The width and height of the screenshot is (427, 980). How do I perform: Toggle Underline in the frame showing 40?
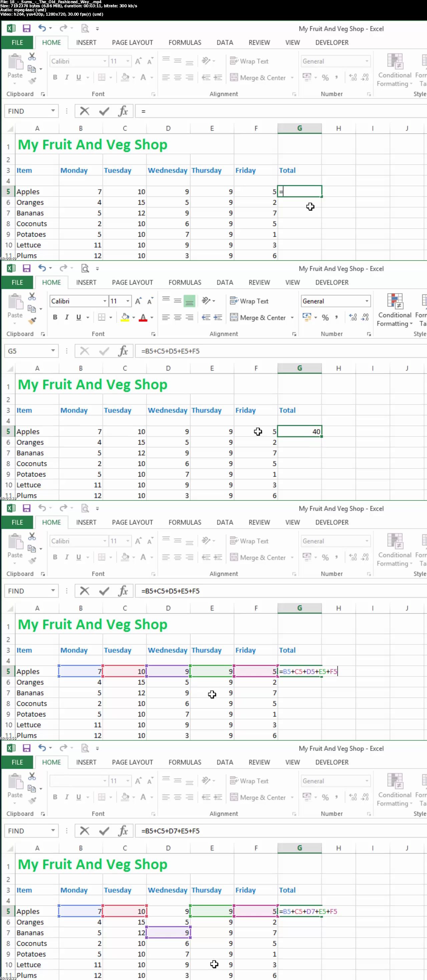[78, 317]
